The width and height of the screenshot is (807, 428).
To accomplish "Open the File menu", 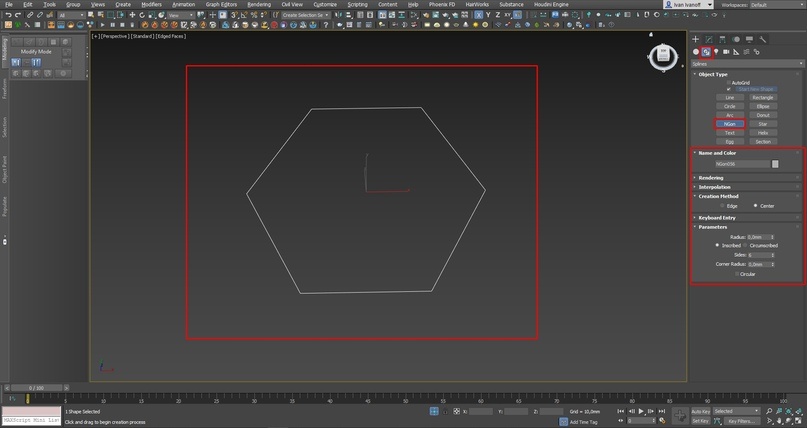I will [x=9, y=4].
